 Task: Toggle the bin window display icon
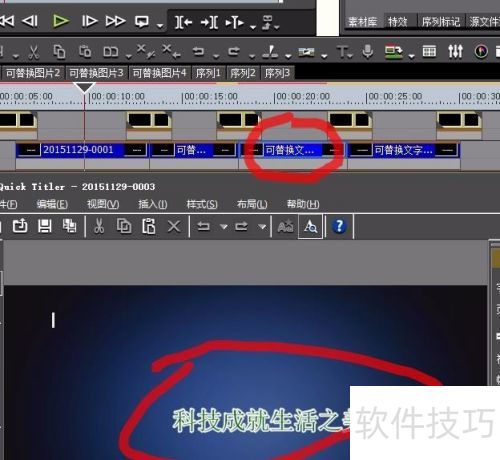[429, 51]
